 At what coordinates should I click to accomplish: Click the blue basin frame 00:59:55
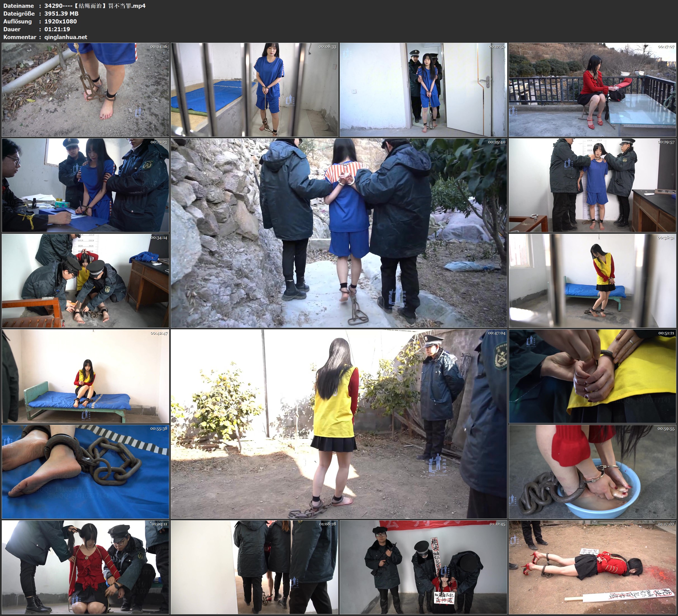[x=592, y=471]
